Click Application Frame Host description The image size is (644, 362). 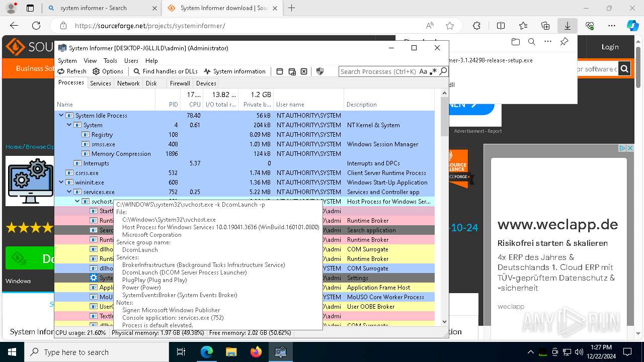pyautogui.click(x=378, y=287)
